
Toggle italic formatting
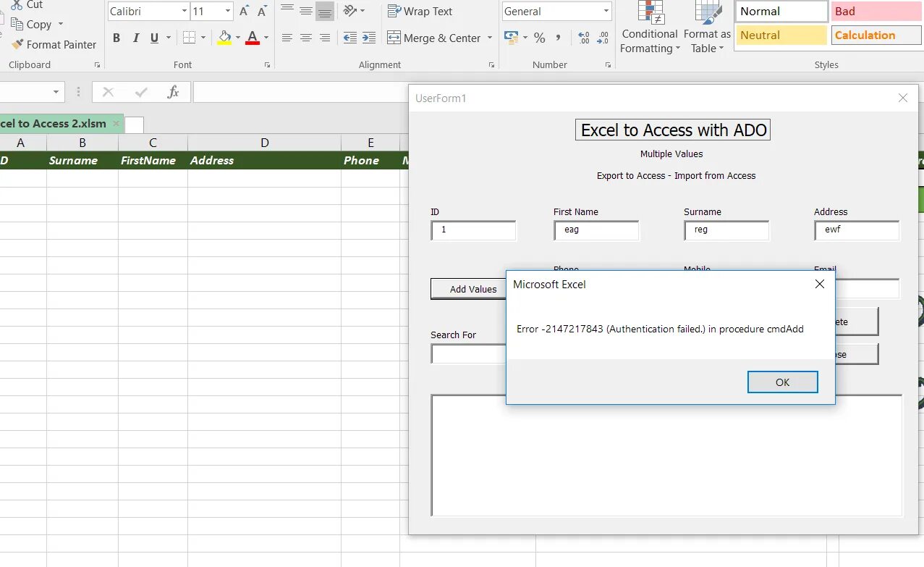click(136, 38)
